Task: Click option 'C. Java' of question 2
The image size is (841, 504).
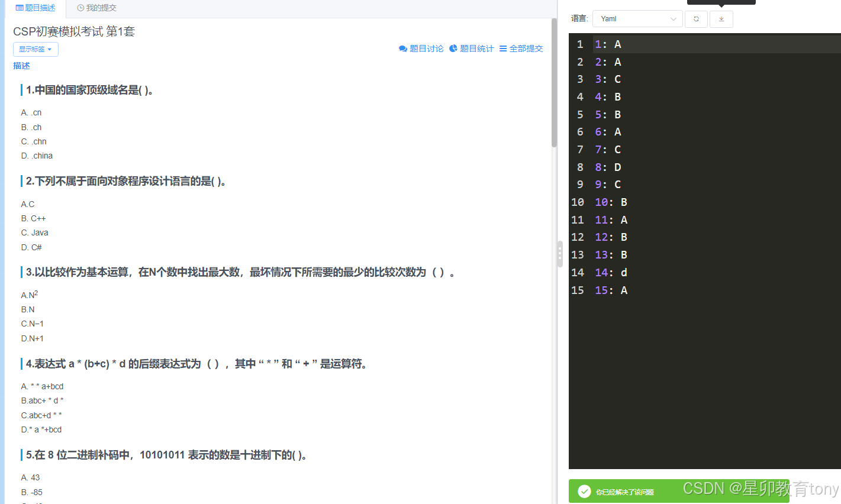Action: click(34, 232)
